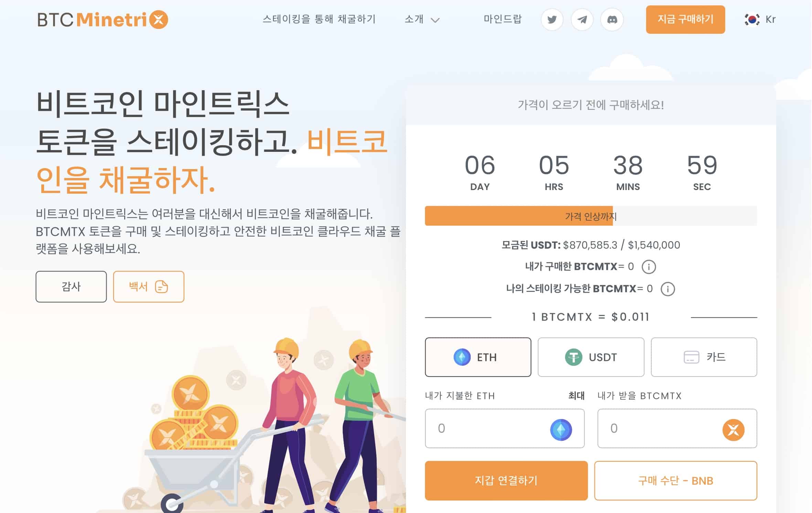Click the BTCMTX token icon in receive field
The height and width of the screenshot is (513, 812).
tap(733, 429)
